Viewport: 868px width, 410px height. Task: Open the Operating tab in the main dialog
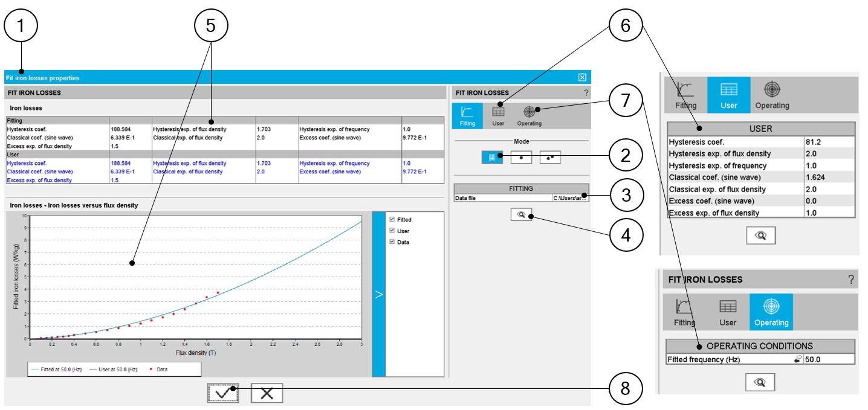click(529, 115)
